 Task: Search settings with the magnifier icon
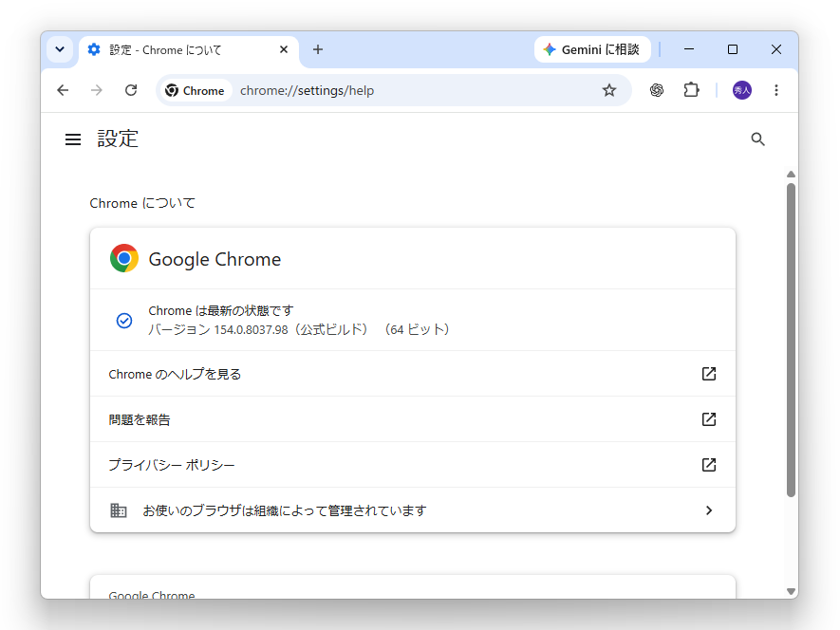757,139
